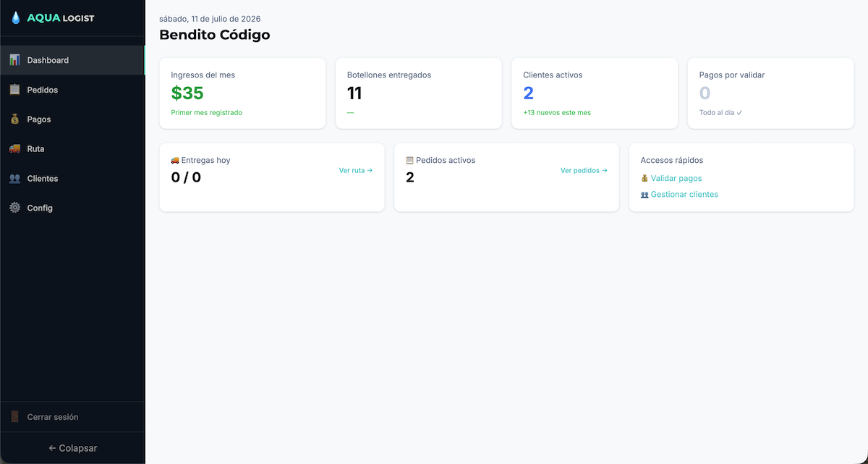
Task: Click the 'Primer mes registrado' note
Action: 207,113
